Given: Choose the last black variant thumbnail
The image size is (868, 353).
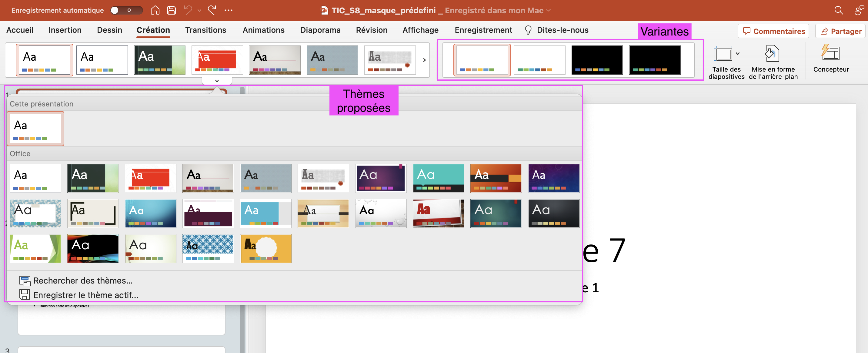Looking at the screenshot, I should [655, 60].
